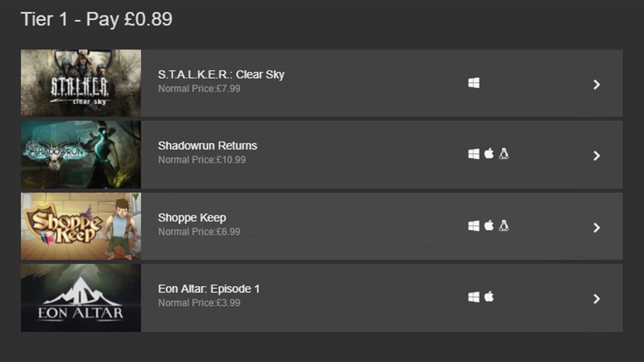644x362 pixels.
Task: Expand the Shadowrun Returns row chevron
Action: tap(597, 156)
